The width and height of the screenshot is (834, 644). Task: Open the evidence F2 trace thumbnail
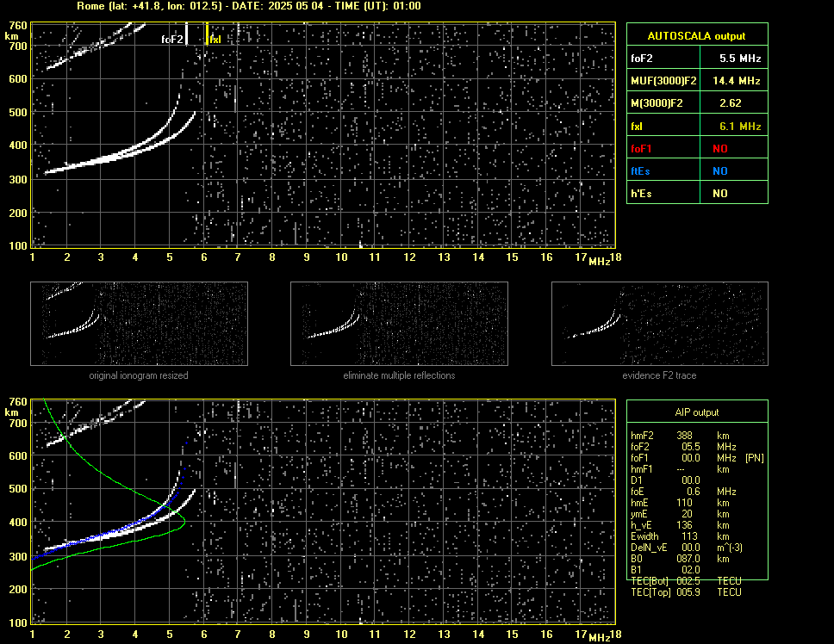660,324
